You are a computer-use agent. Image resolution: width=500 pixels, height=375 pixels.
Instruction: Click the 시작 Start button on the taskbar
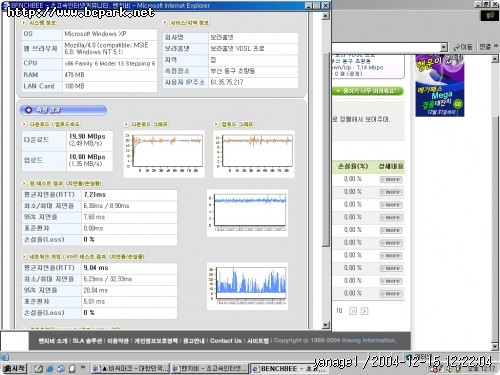pos(14,368)
